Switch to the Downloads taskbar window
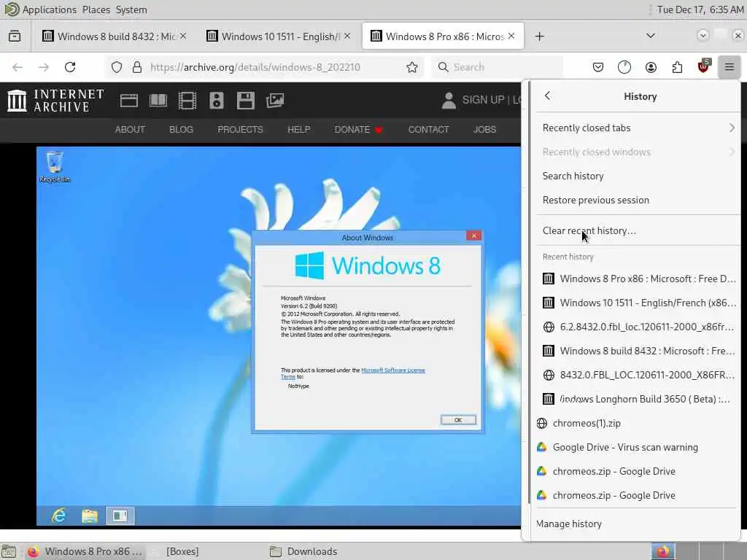 click(x=312, y=551)
